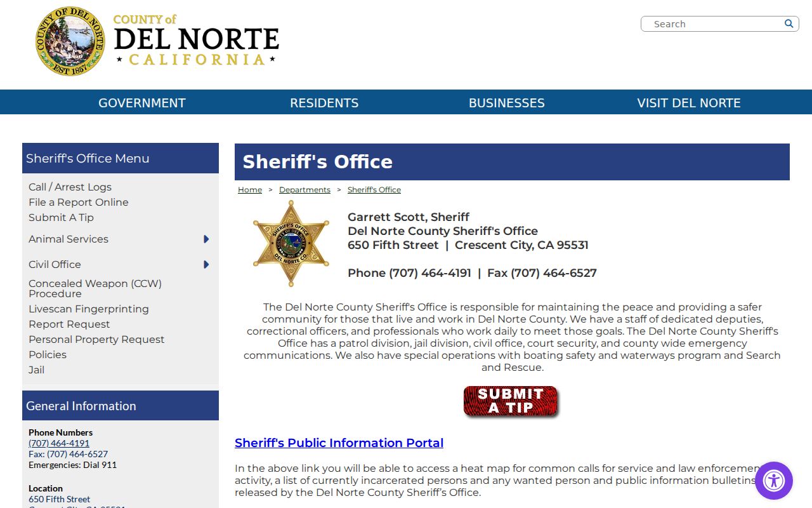Open Personal Property Request link
The width and height of the screenshot is (812, 508).
96,339
